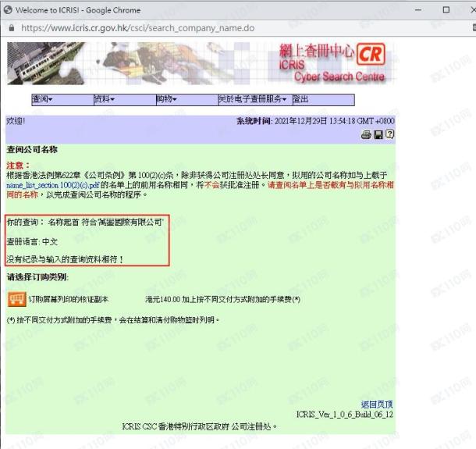Open the help question mark icon
The image size is (476, 449).
tap(390, 134)
